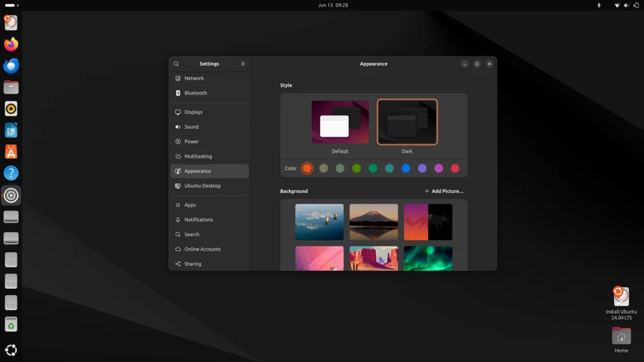
Task: Click the Add Picture button
Action: click(x=444, y=191)
